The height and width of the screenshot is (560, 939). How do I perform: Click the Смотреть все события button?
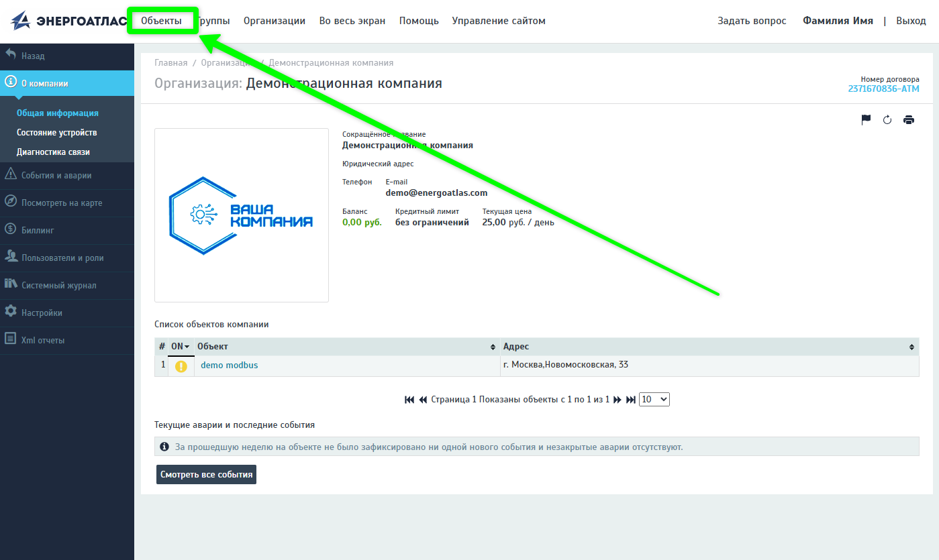point(206,475)
